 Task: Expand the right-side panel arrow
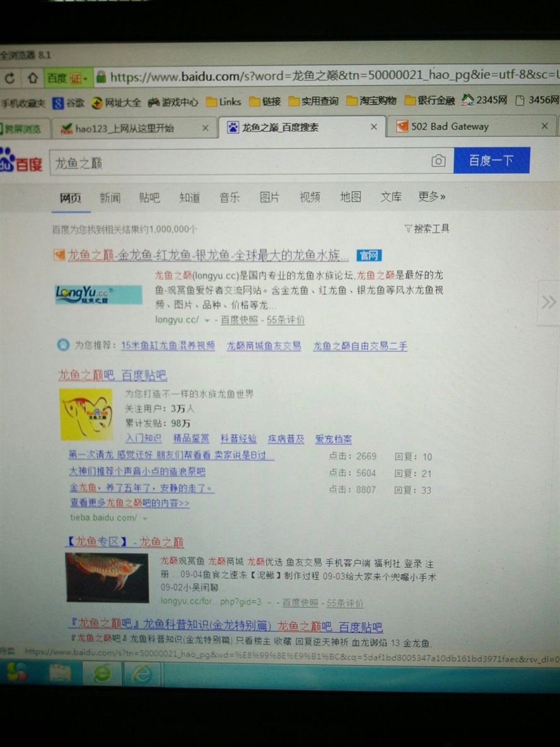point(549,302)
